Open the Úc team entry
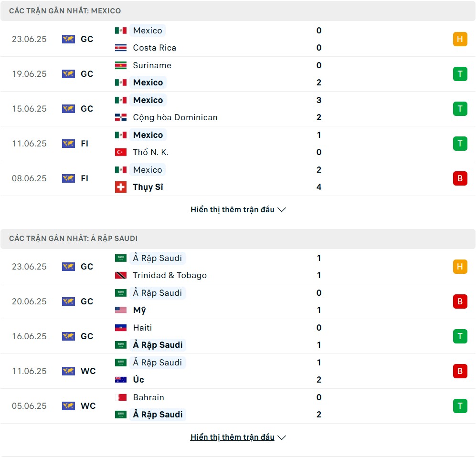This screenshot has height=457, width=476. [x=138, y=379]
